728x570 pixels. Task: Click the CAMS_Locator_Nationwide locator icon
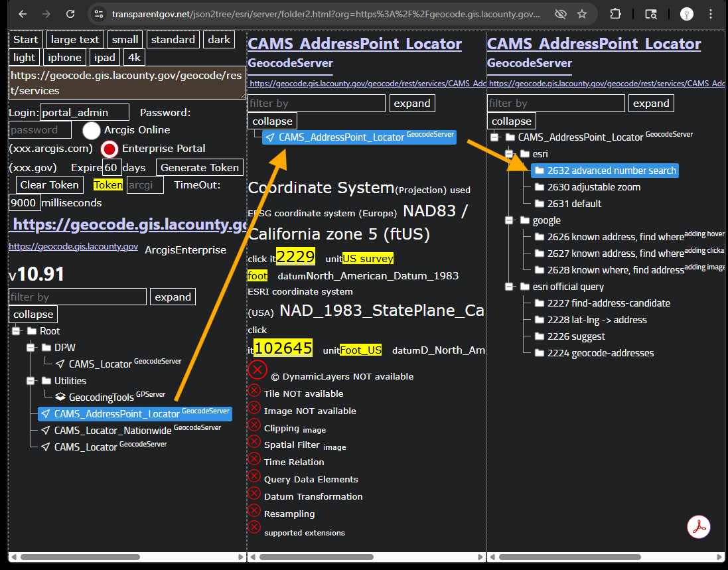coord(46,430)
